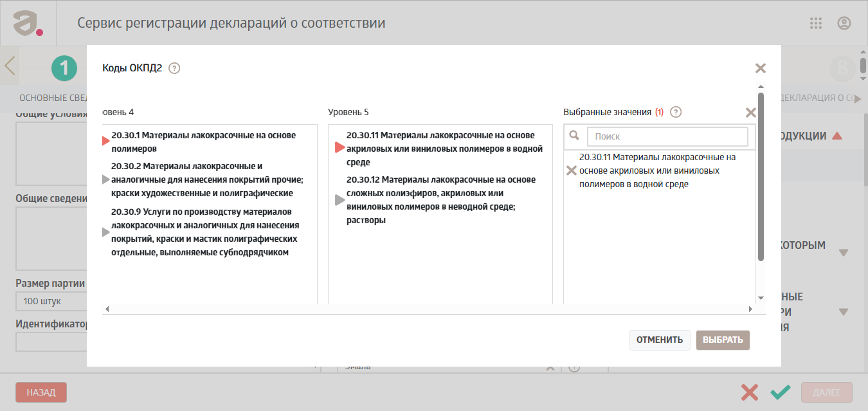The image size is (868, 411).
Task: Select 20.30.11 item in Уровень 5
Action: pos(444,149)
